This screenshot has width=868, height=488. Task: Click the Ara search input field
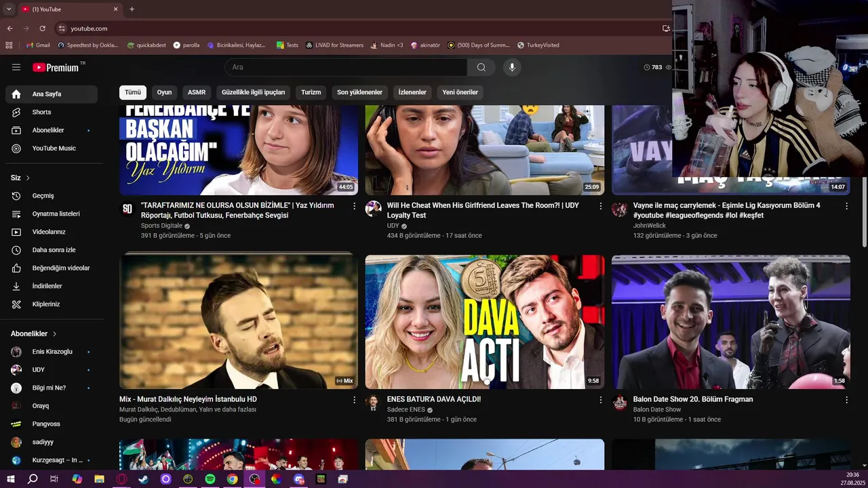346,67
